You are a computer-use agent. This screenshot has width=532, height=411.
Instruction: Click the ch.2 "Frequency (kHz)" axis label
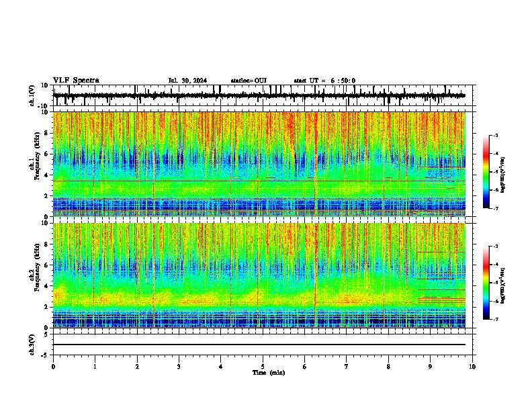[37, 267]
